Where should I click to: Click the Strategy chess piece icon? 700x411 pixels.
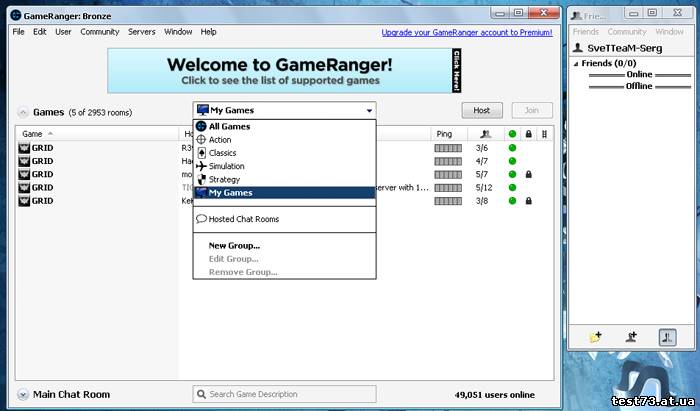(201, 179)
